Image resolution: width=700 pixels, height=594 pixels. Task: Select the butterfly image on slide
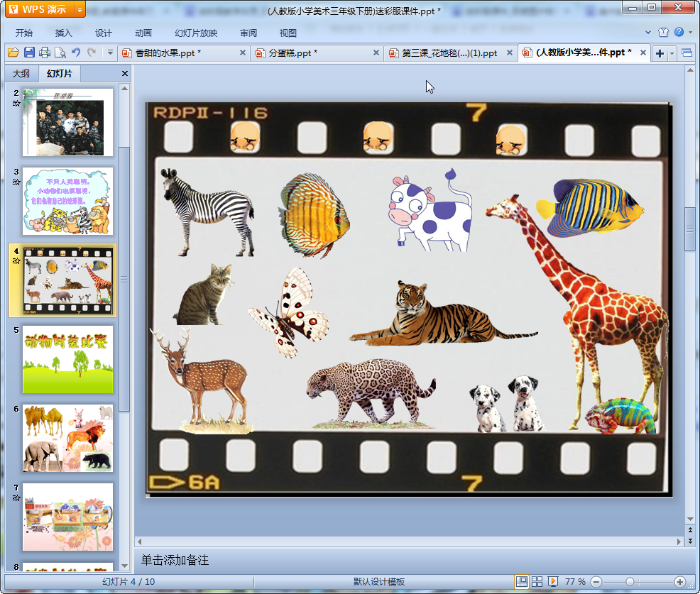288,312
